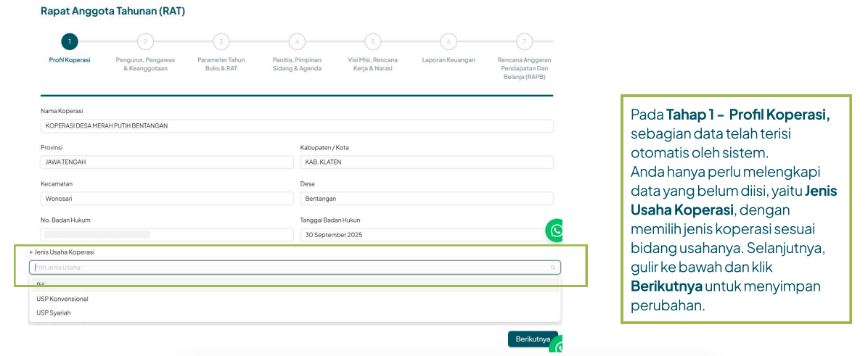Viewport: 868px width, 356px height.
Task: Click the Nama Koperasi input field
Action: (297, 125)
